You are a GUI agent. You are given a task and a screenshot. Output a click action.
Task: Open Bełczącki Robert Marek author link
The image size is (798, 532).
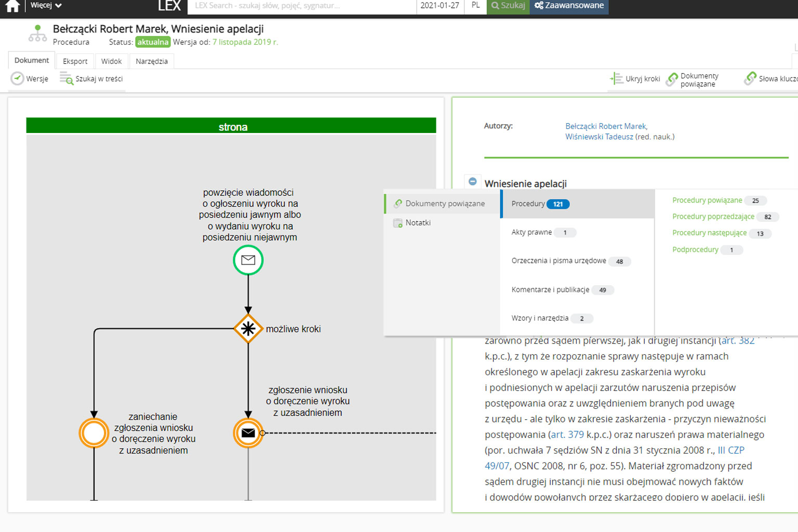coord(606,126)
